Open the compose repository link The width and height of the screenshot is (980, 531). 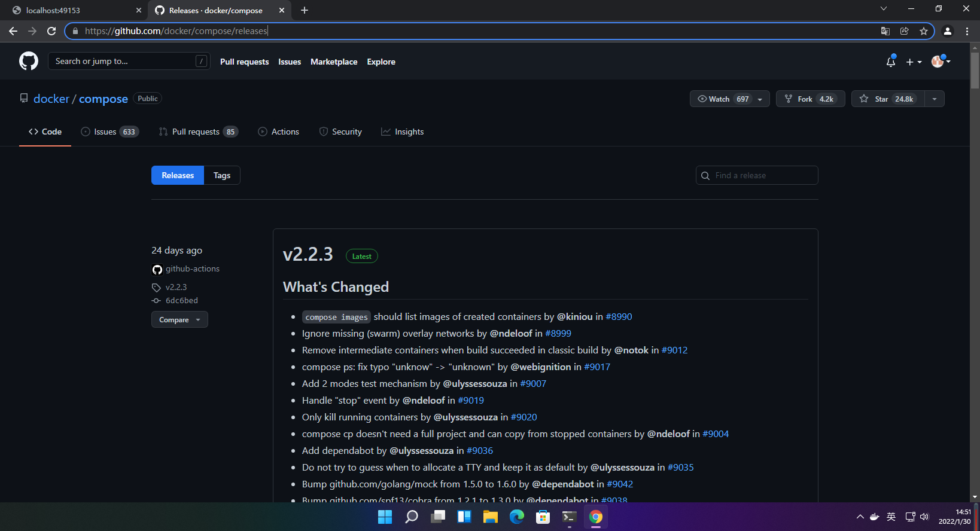(104, 99)
